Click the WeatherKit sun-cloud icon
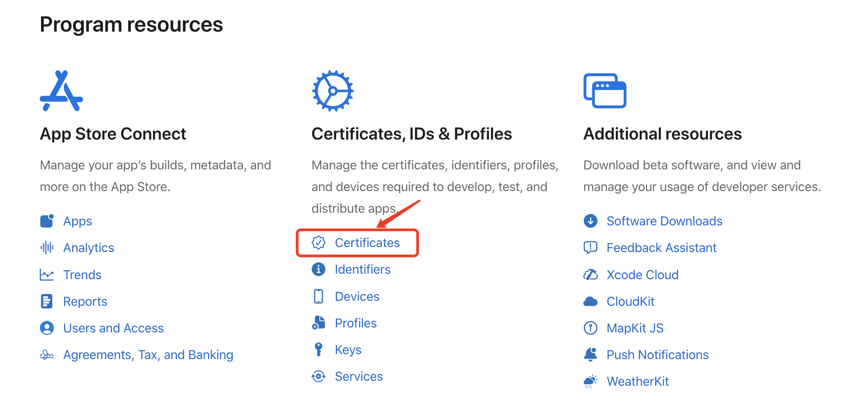Screen dimensions: 868x411 click(590, 381)
